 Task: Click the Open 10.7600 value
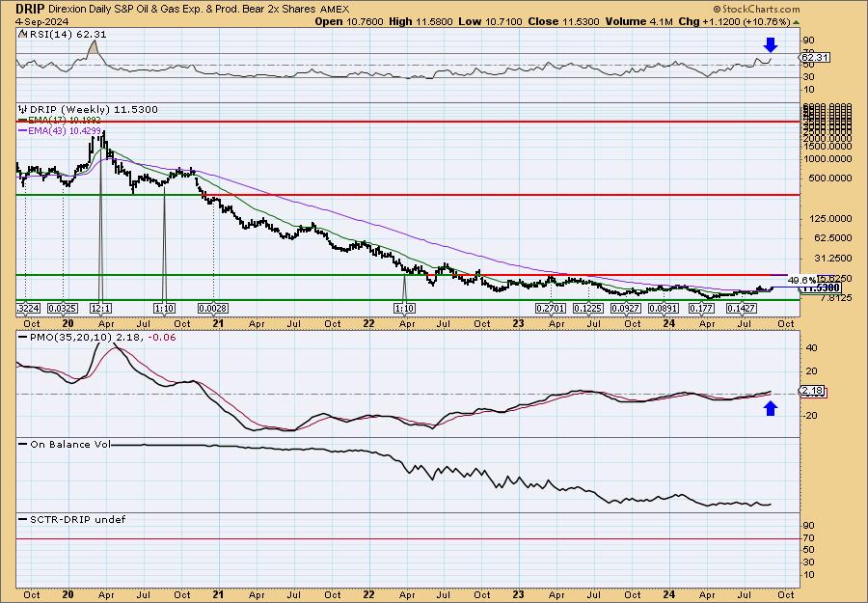349,21
